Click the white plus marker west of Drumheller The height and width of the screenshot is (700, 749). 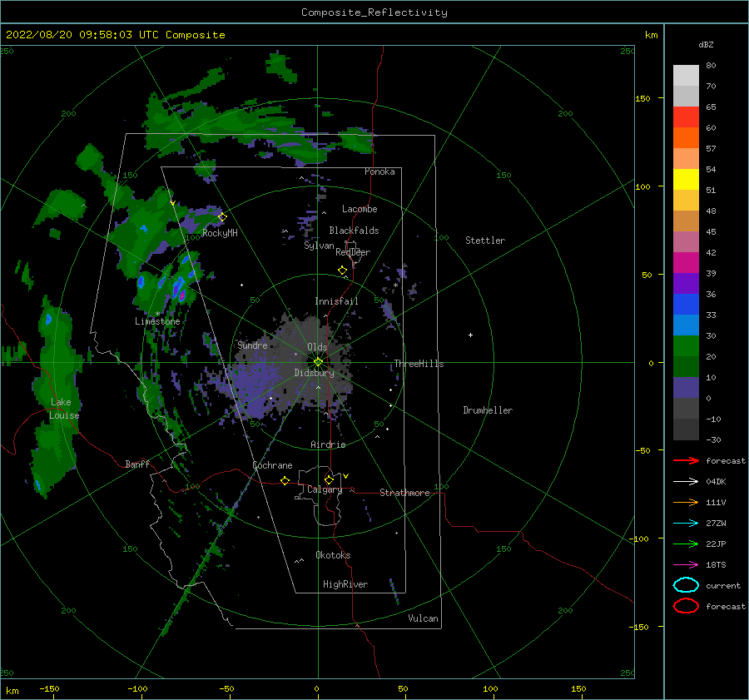click(x=470, y=335)
